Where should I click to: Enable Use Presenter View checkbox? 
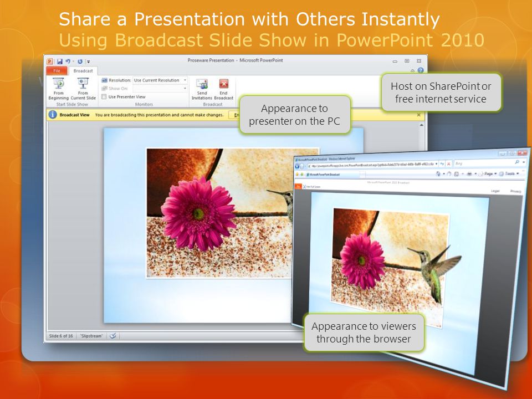(x=105, y=96)
